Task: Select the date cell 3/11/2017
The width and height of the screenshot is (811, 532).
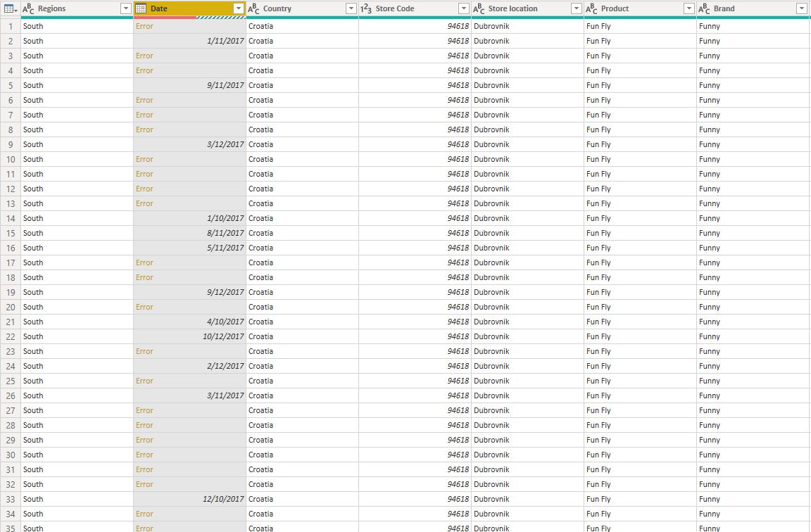Action: [x=190, y=395]
